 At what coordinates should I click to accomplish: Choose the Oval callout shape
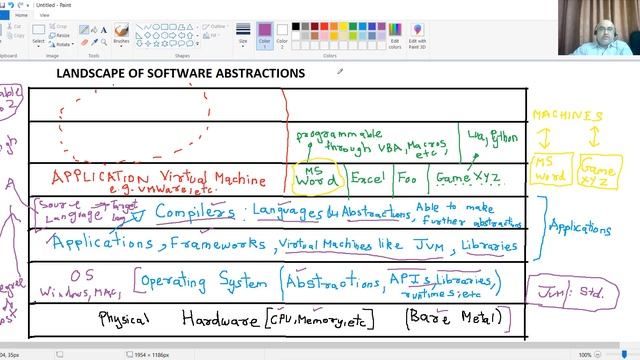(181, 43)
